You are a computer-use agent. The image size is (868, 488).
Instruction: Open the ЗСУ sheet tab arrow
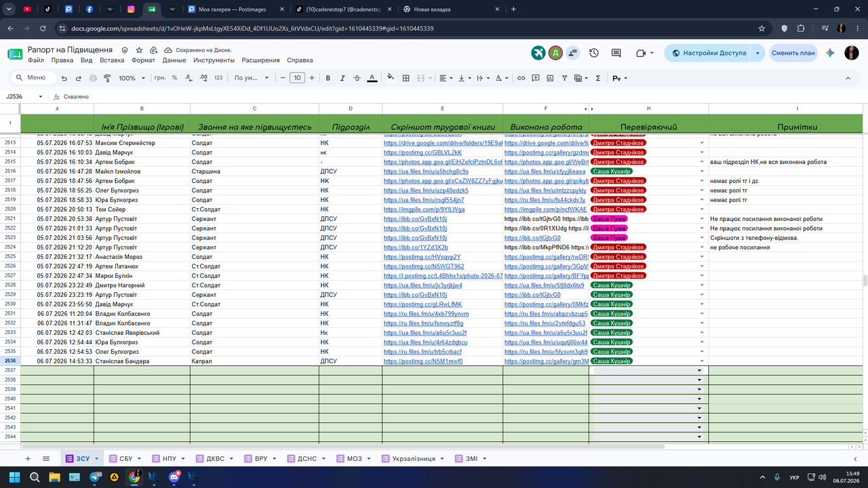tap(96, 459)
